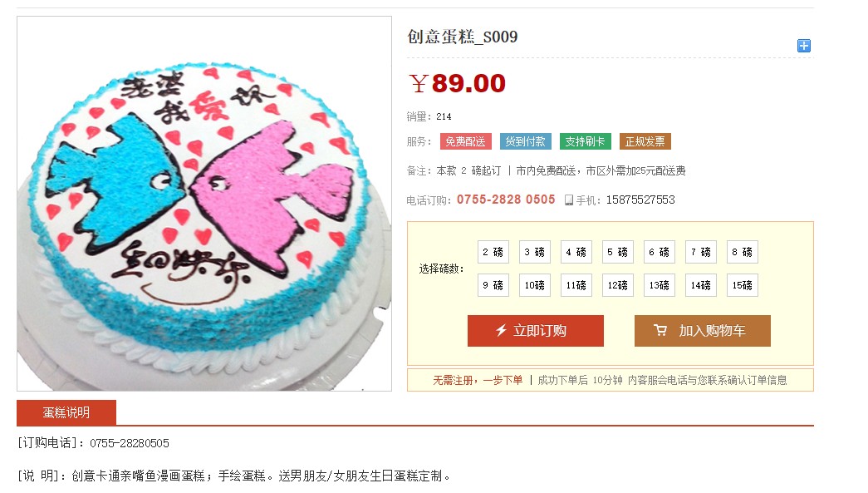Pick the 15磅 cake size
868x493 pixels.
(x=742, y=285)
